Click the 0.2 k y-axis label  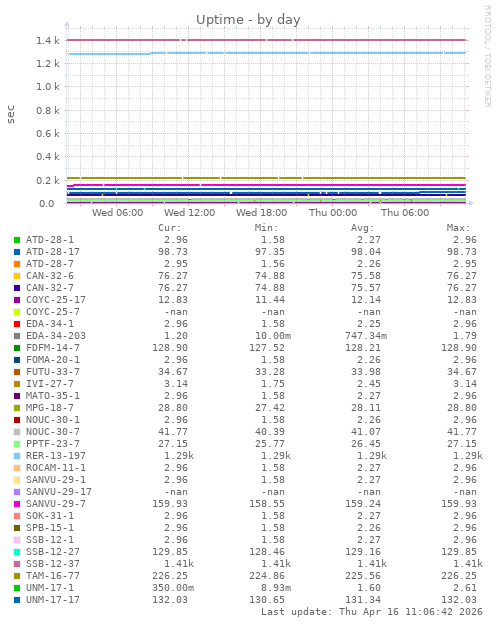pos(48,181)
